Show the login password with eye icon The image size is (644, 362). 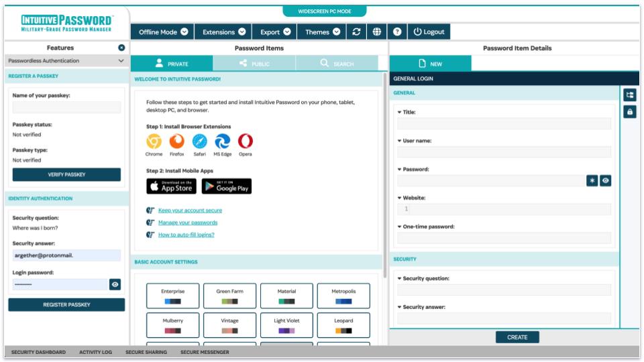click(x=115, y=284)
